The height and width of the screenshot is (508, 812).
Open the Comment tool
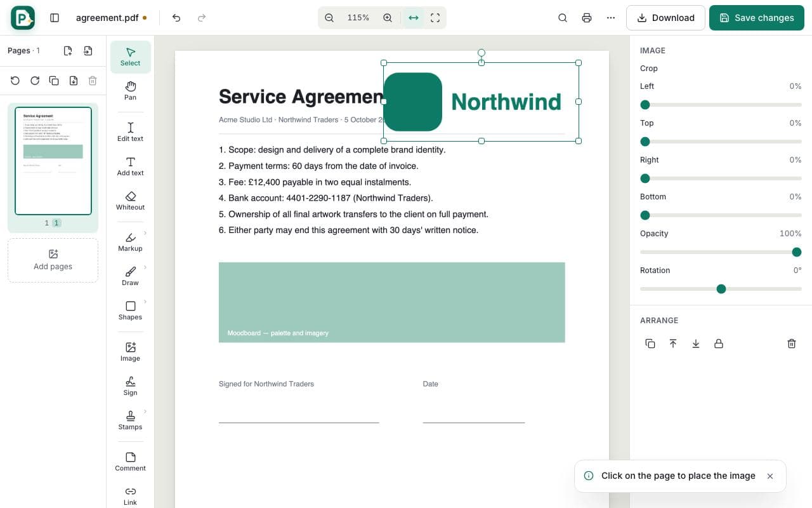[130, 462]
